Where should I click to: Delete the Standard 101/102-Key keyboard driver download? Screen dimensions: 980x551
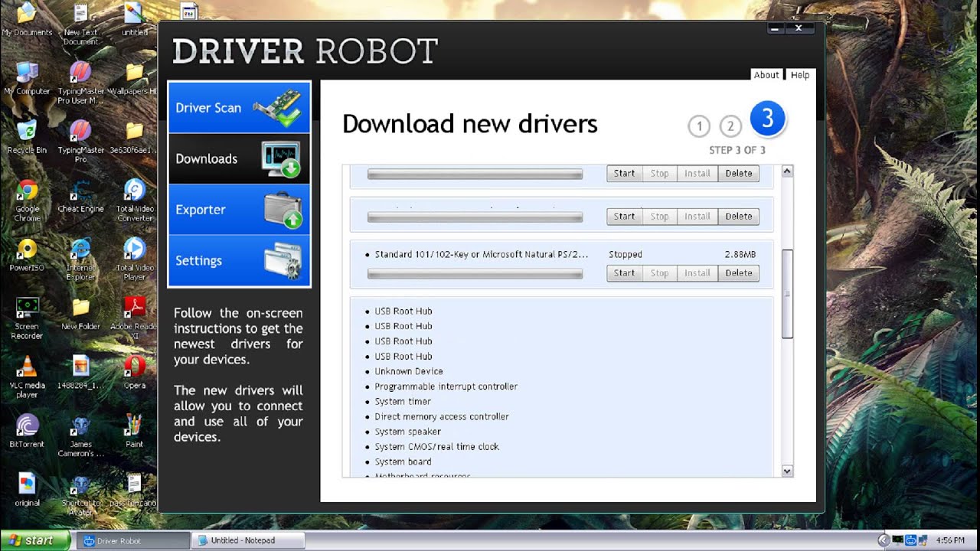click(738, 273)
